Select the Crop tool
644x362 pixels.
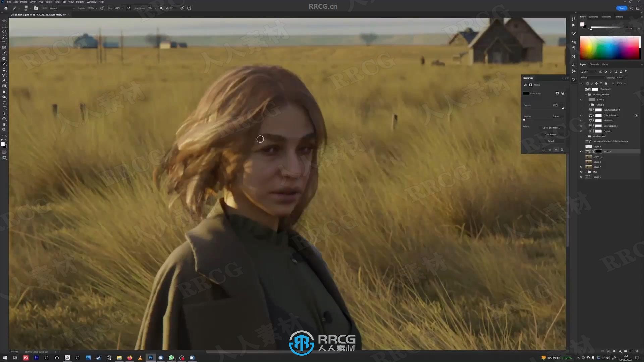pos(4,42)
